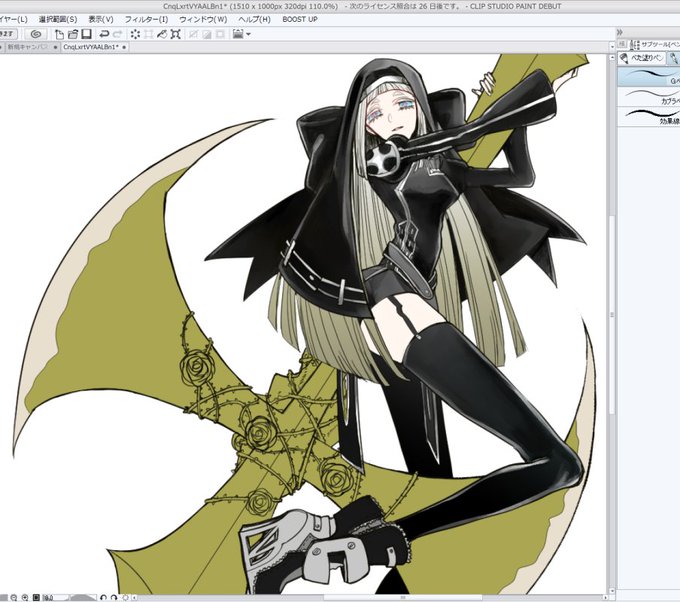Open the dropdown arrow next to the snap icon
The height and width of the screenshot is (602, 680).
[248, 34]
